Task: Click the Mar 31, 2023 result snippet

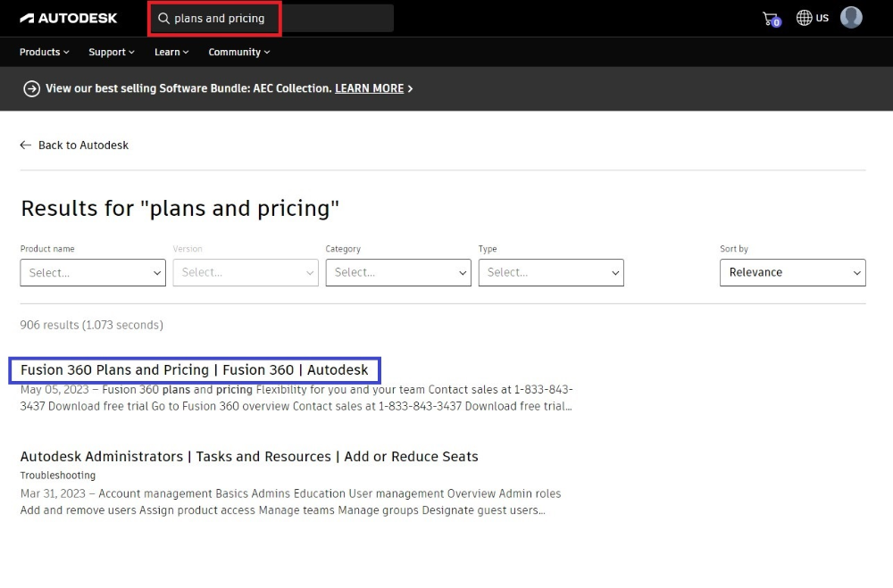Action: click(x=290, y=502)
